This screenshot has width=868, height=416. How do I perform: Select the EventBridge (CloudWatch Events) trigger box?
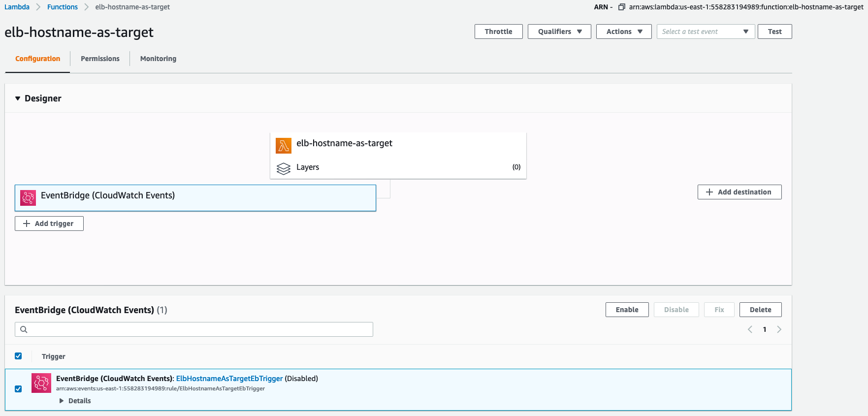tap(195, 198)
